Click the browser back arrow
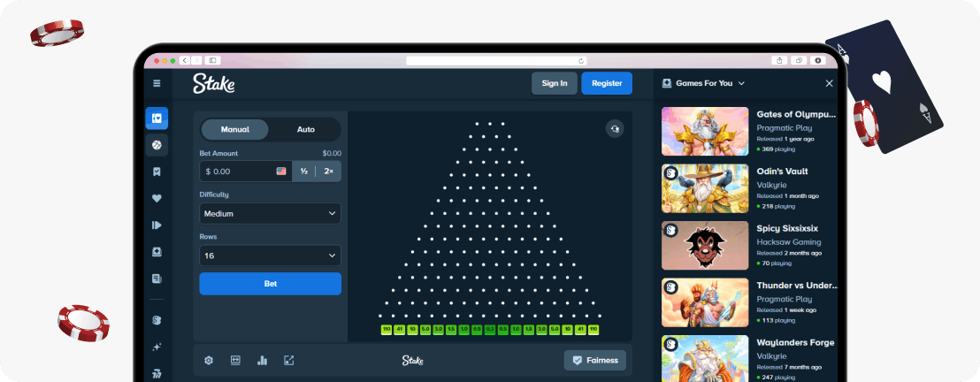Screen dimensions: 980x382 (x=185, y=61)
